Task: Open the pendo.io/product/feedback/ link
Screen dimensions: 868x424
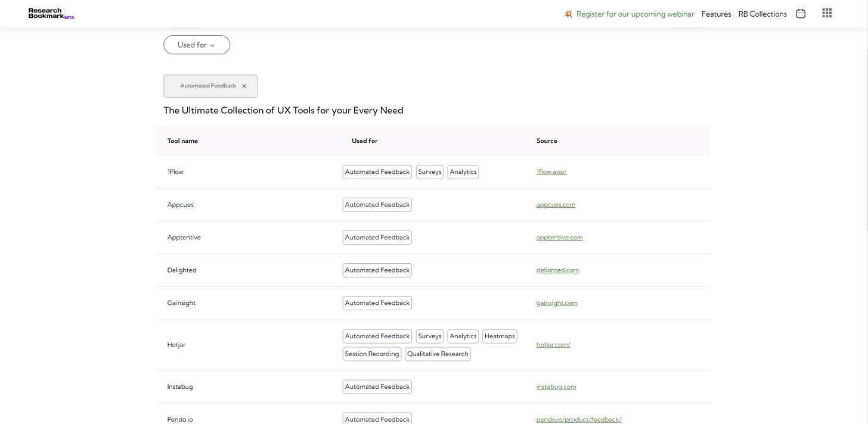Action: pos(579,419)
